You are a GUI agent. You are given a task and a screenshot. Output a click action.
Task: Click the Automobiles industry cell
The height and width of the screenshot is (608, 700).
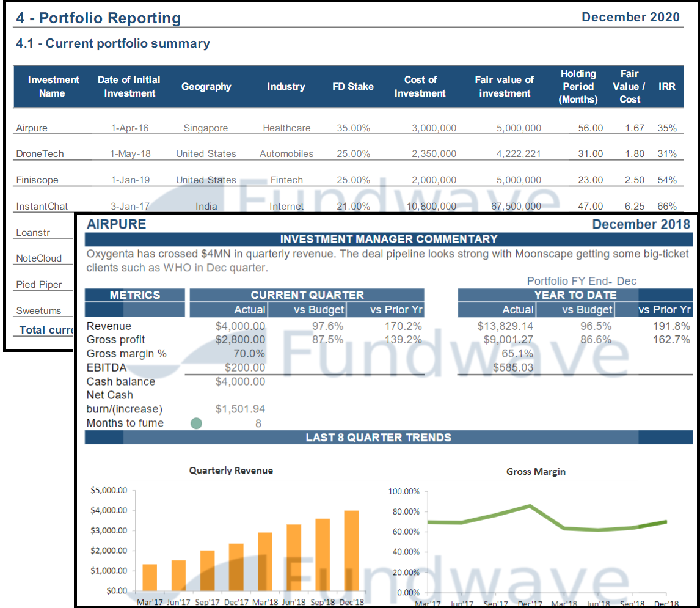click(x=286, y=154)
